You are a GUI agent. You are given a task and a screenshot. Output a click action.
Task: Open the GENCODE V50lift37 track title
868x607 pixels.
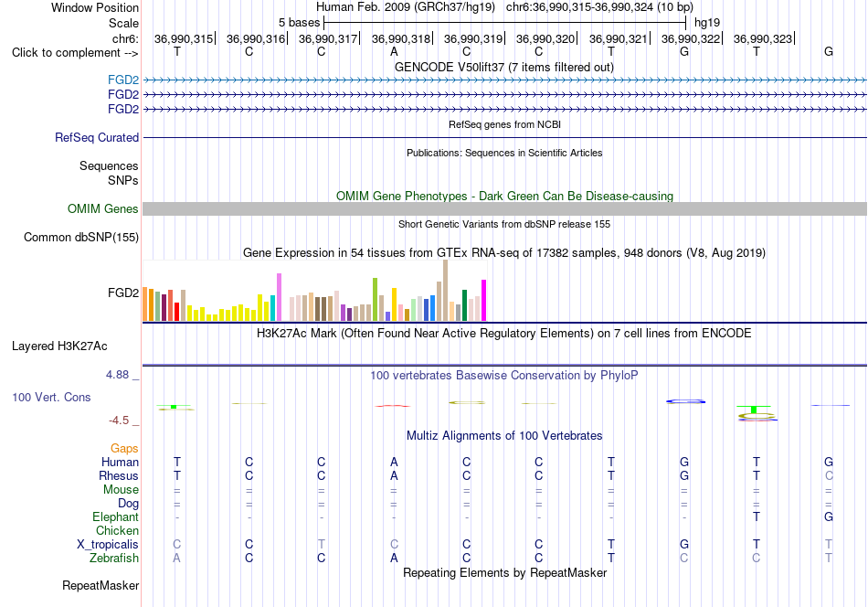pos(503,67)
